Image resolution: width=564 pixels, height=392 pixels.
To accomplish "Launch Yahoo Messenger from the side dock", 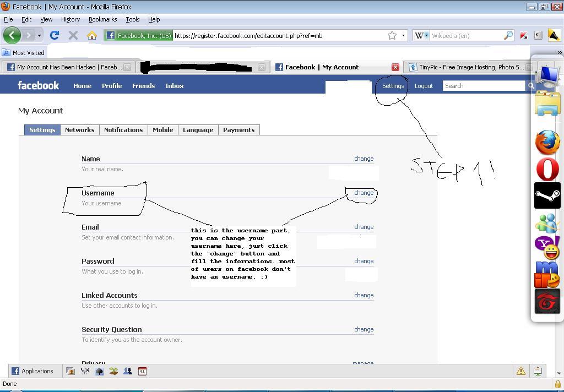I will [547, 248].
